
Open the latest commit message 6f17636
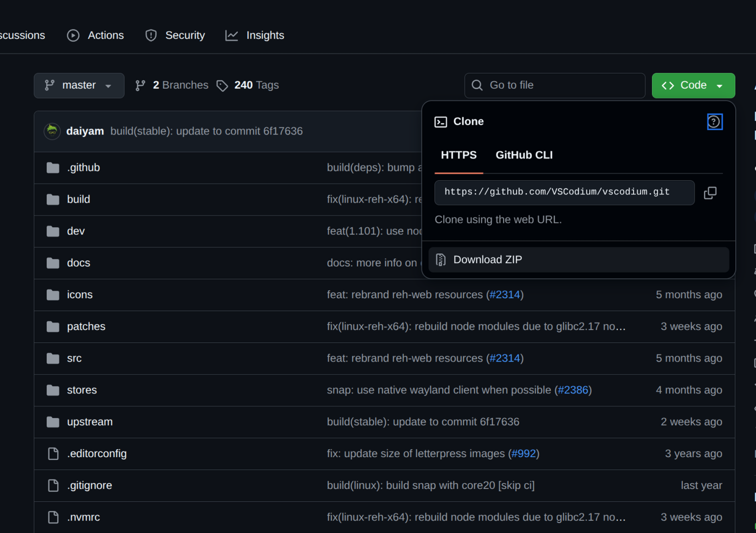click(x=206, y=131)
